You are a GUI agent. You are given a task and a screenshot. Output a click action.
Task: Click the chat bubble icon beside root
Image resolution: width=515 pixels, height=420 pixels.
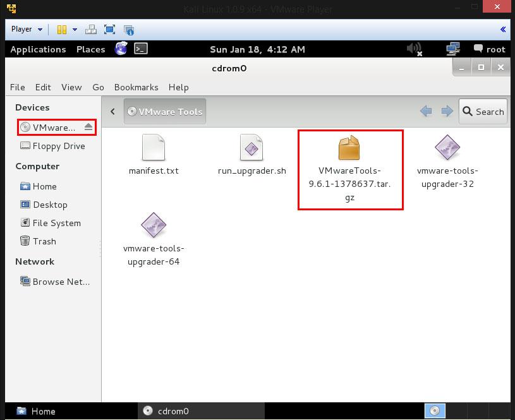pyautogui.click(x=478, y=49)
